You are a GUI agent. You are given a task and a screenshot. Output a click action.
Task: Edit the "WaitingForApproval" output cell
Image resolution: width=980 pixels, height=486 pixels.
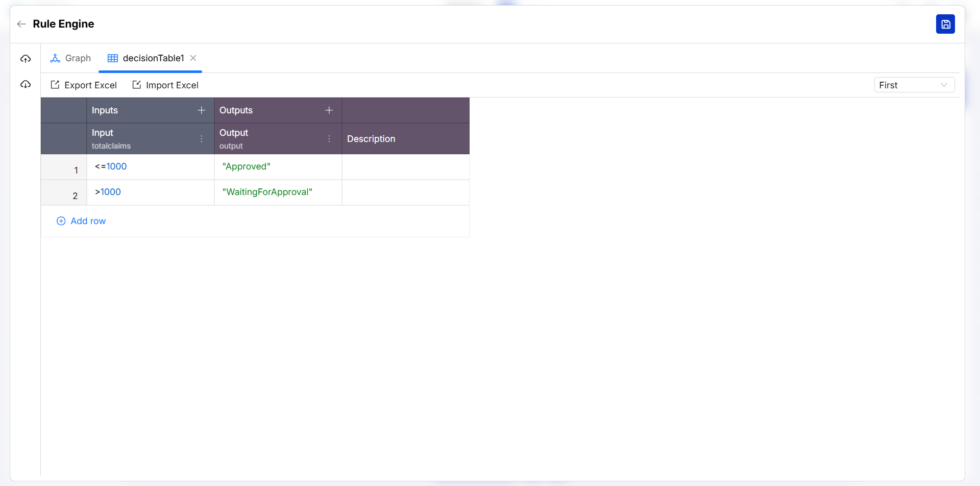(x=278, y=192)
